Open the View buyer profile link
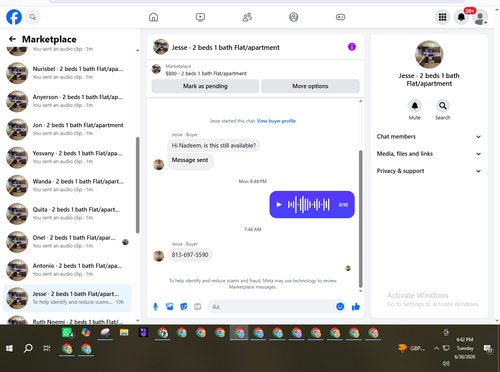500x372 pixels. tap(276, 121)
